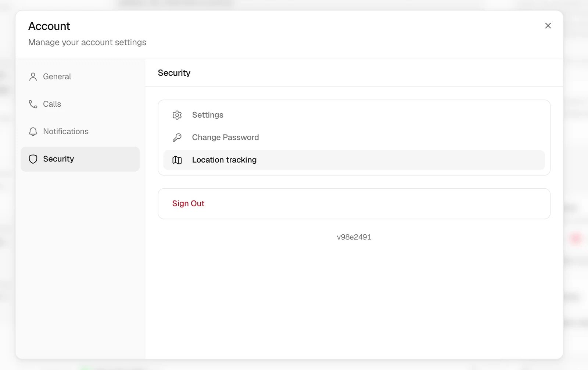Switch to the Calls tab
Image resolution: width=588 pixels, height=370 pixels.
pos(80,104)
